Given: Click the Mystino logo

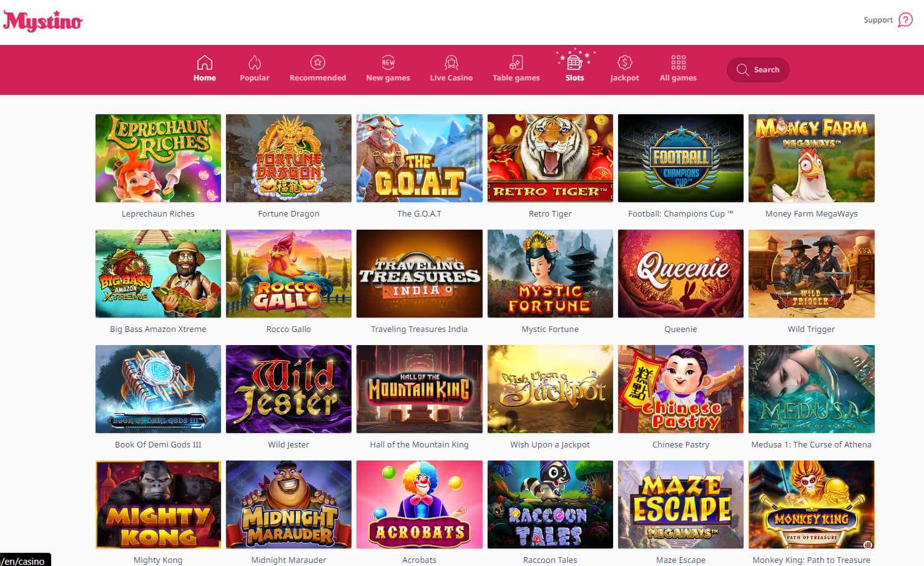Looking at the screenshot, I should coord(42,21).
